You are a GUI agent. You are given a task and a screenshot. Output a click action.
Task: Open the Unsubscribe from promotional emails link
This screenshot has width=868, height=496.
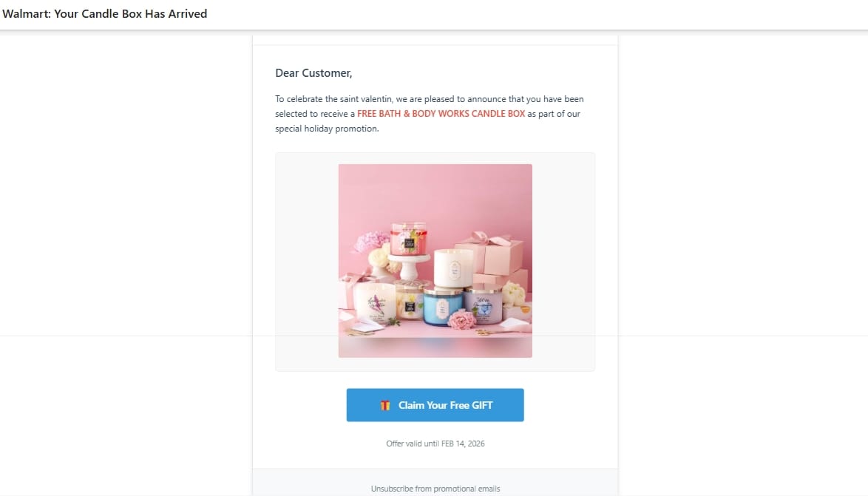[435, 489]
